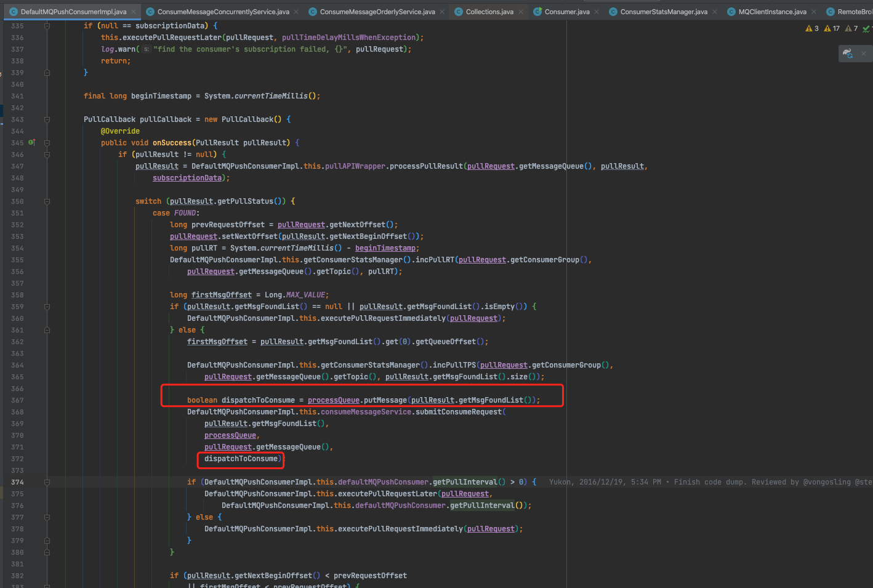Screen dimensions: 873x588
Task: Collapse the switch statement at line 350
Action: tap(47, 201)
